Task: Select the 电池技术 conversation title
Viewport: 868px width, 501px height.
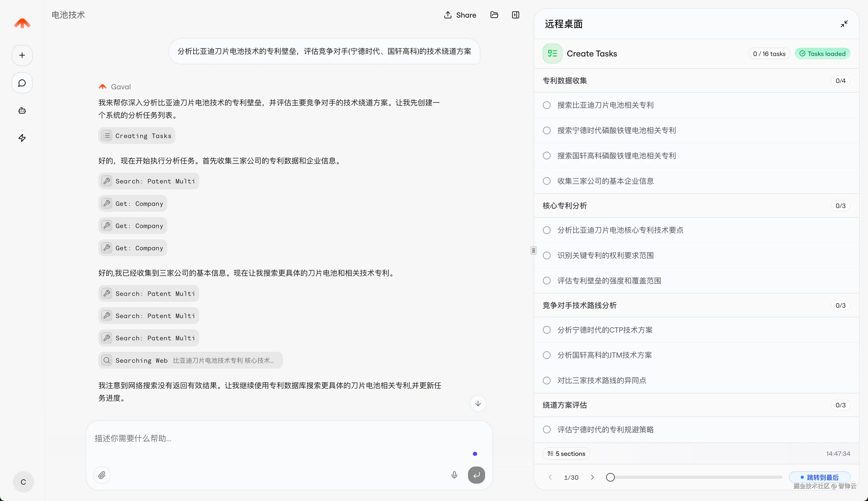Action: pyautogui.click(x=68, y=15)
